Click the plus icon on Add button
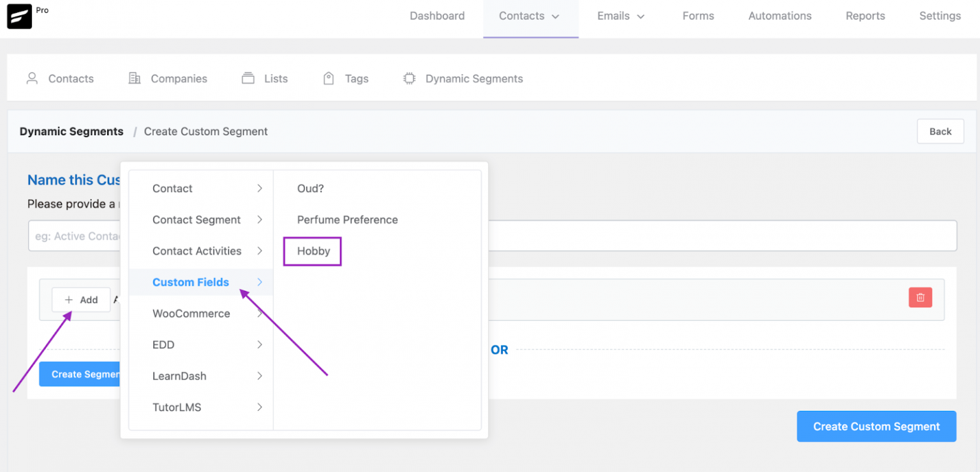This screenshot has width=980, height=472. (68, 300)
